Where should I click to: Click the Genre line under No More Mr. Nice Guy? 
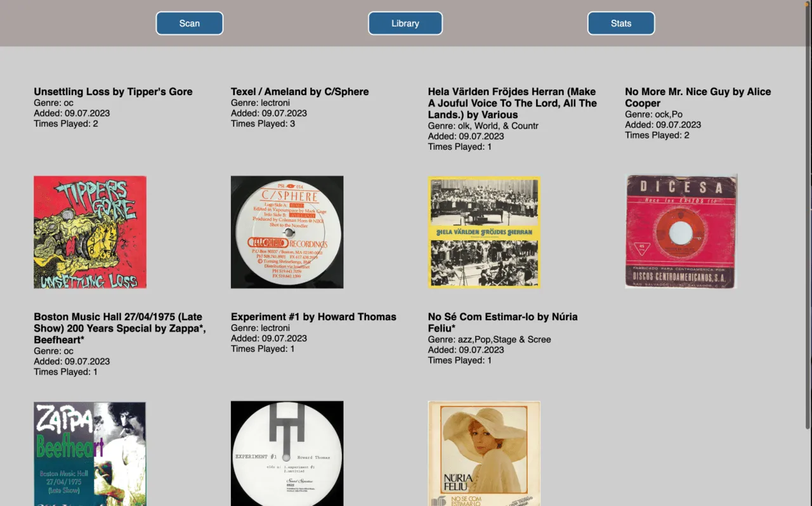[653, 115]
